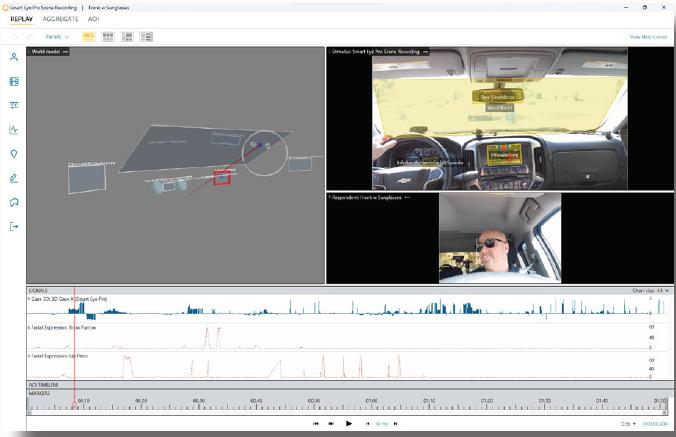
Task: Click the timeline ruler at 01:30
Action: tap(544, 402)
